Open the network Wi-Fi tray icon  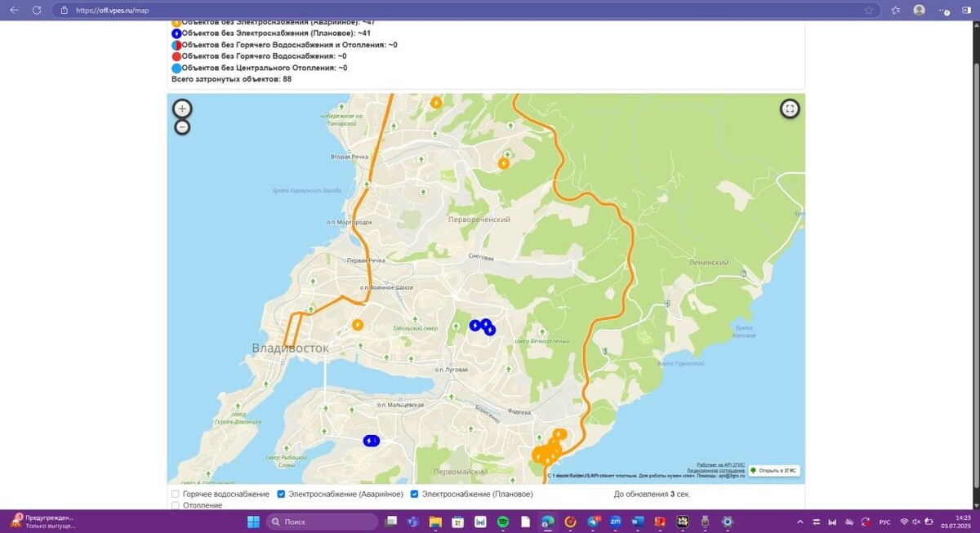[904, 522]
